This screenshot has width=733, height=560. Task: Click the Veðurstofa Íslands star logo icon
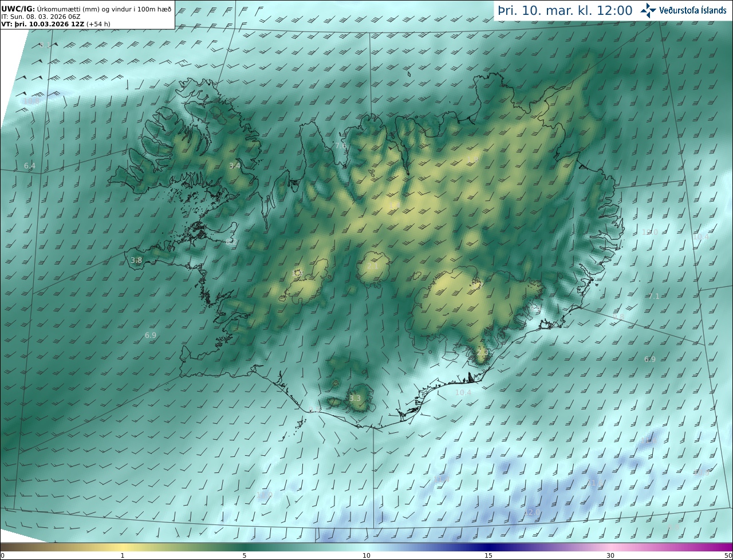tap(648, 10)
